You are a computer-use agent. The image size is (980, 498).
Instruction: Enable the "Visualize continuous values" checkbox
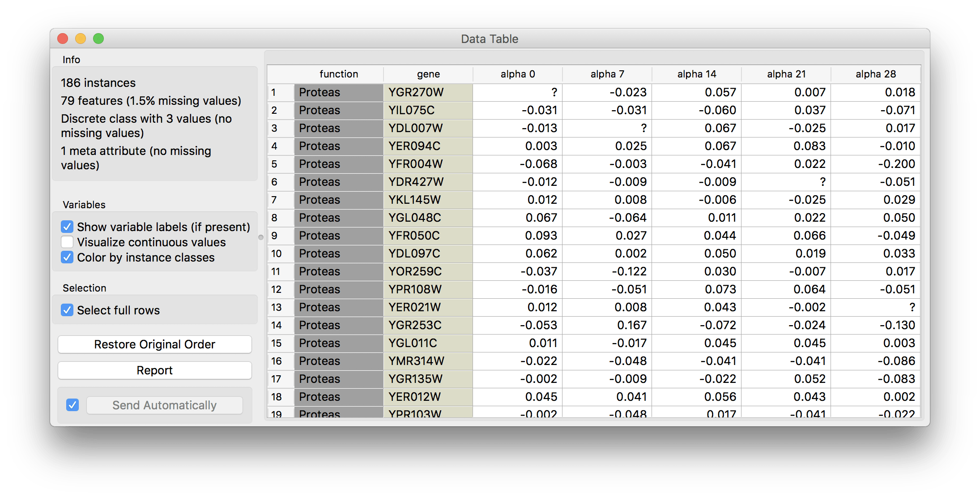(x=67, y=242)
